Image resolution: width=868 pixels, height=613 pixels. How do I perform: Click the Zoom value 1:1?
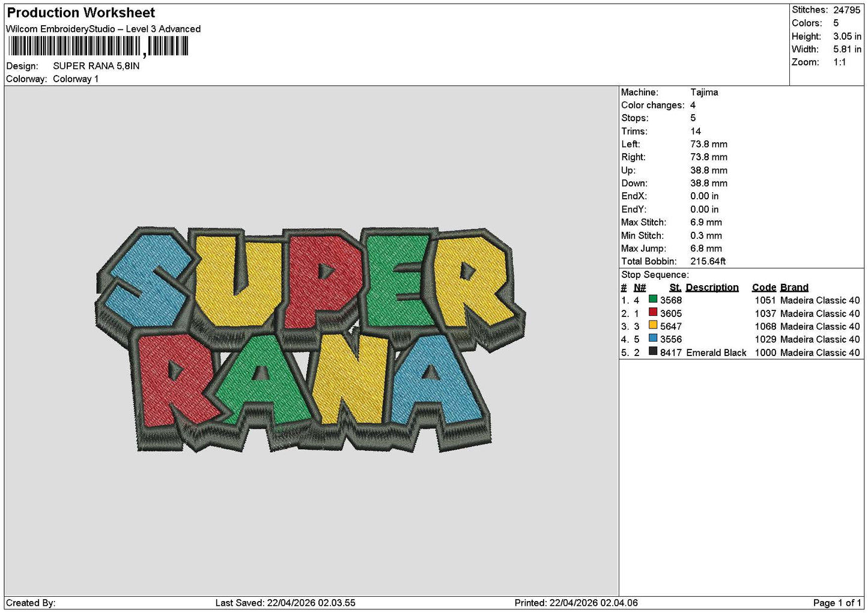click(x=840, y=62)
